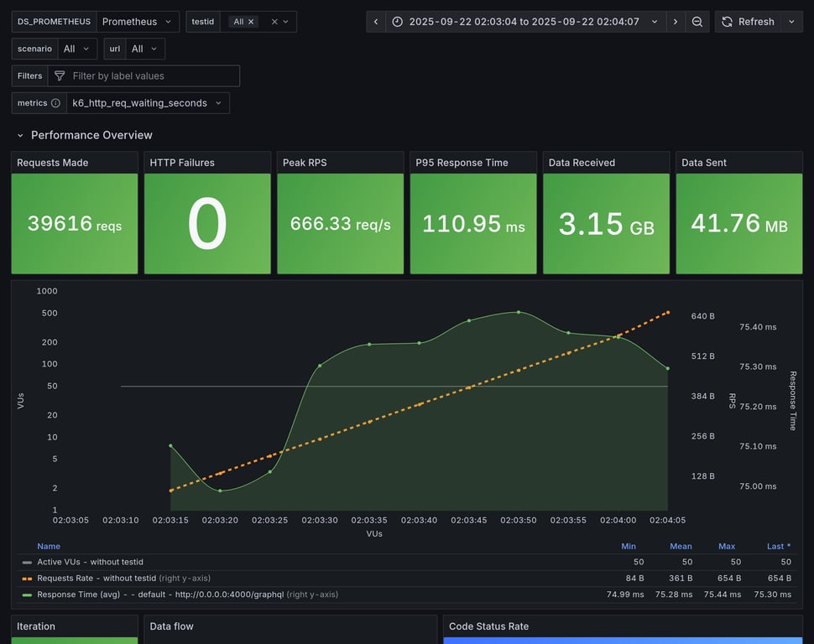Toggle Active VUs series in legend
Viewport: 814px width, 644px height.
click(90, 562)
